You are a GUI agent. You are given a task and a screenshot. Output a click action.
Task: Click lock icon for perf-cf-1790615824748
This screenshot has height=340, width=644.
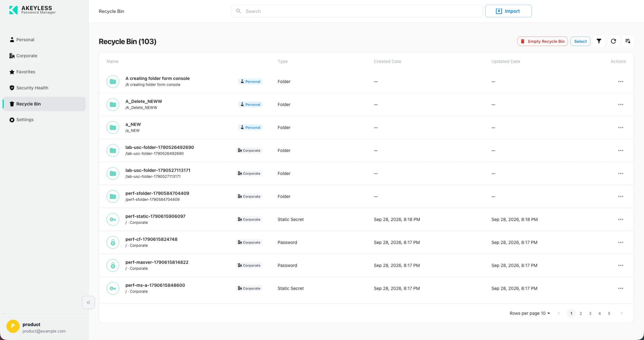click(x=113, y=242)
